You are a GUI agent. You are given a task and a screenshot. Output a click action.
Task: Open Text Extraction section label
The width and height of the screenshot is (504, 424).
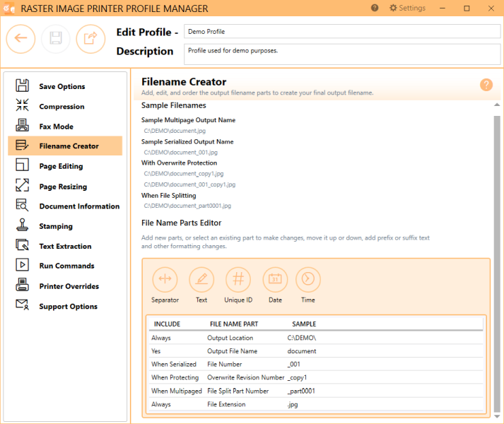pos(65,246)
